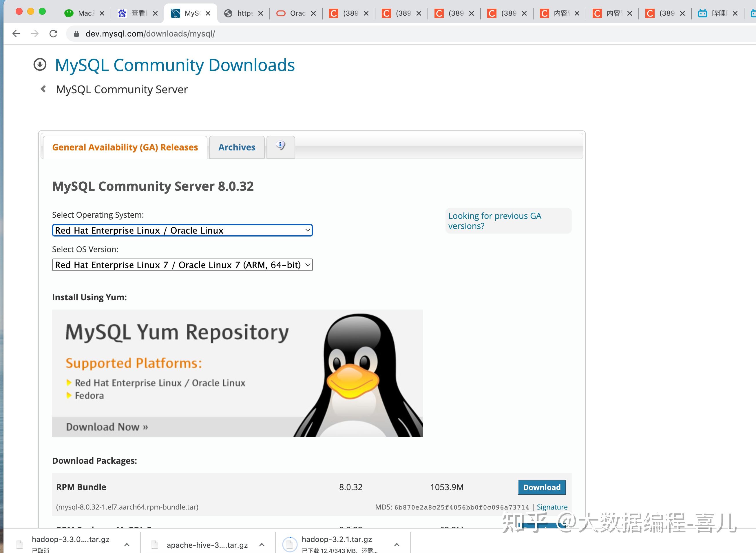Click the MySQL Community Server breadcrumb
Screen dimensions: 756x553
(x=122, y=89)
